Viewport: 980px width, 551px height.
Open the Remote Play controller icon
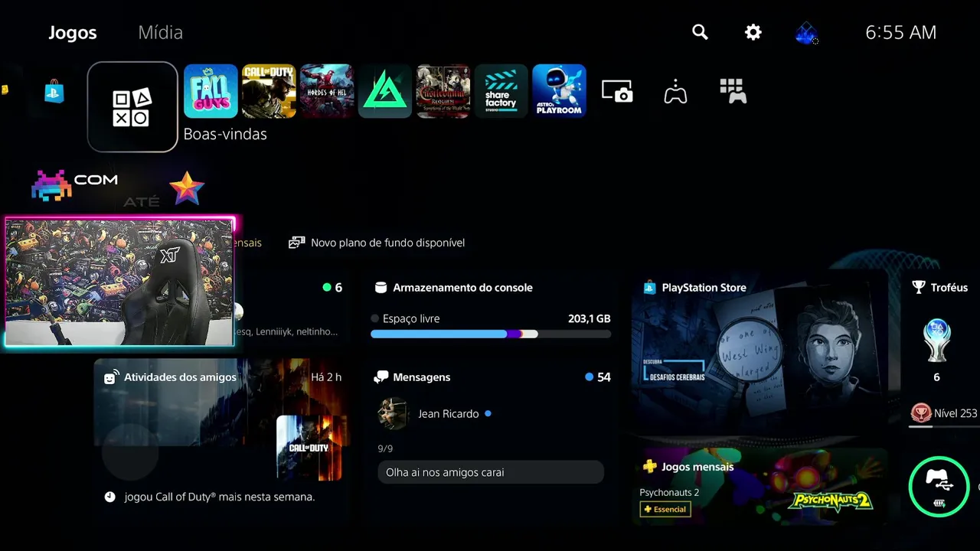coord(675,91)
